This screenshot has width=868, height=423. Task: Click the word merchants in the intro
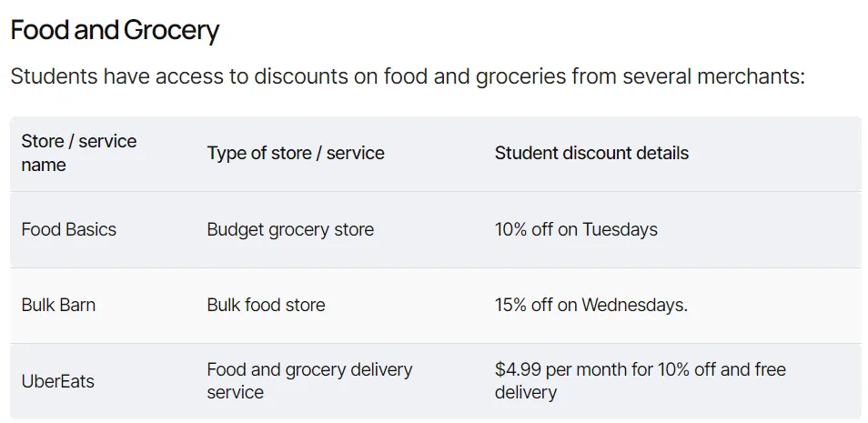751,76
